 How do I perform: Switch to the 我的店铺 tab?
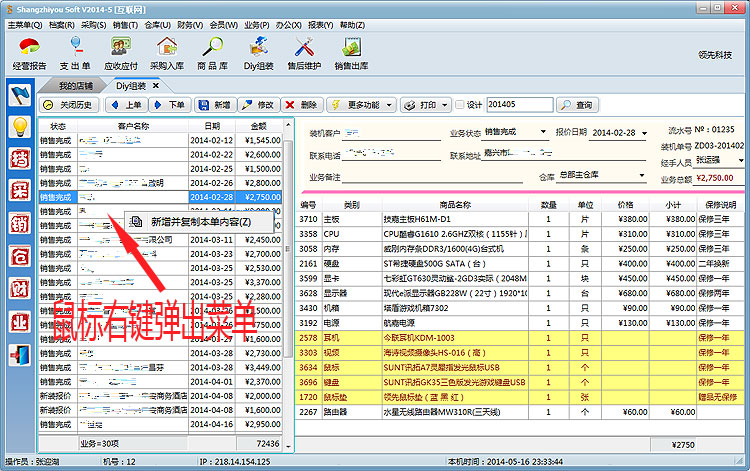tap(76, 86)
